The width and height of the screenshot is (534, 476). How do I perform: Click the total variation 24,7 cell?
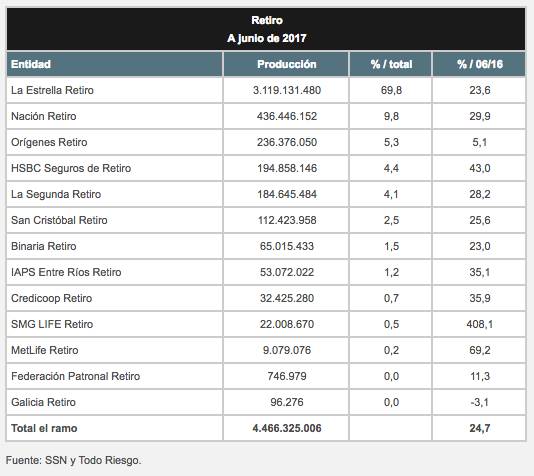point(479,428)
